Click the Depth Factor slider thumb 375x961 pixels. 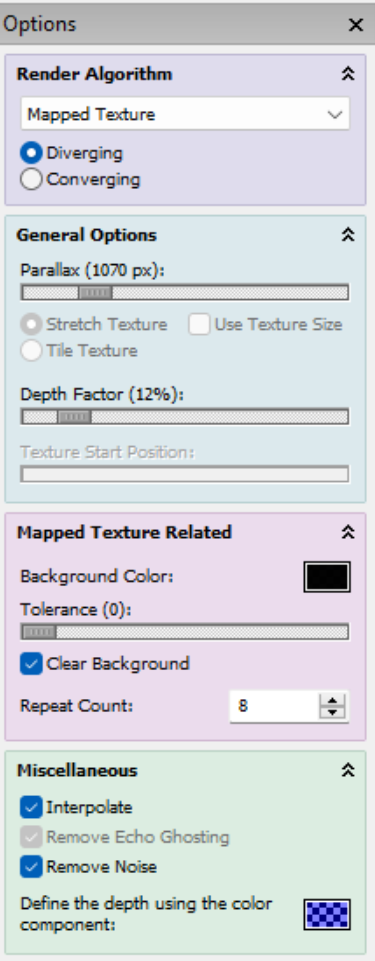point(74,417)
